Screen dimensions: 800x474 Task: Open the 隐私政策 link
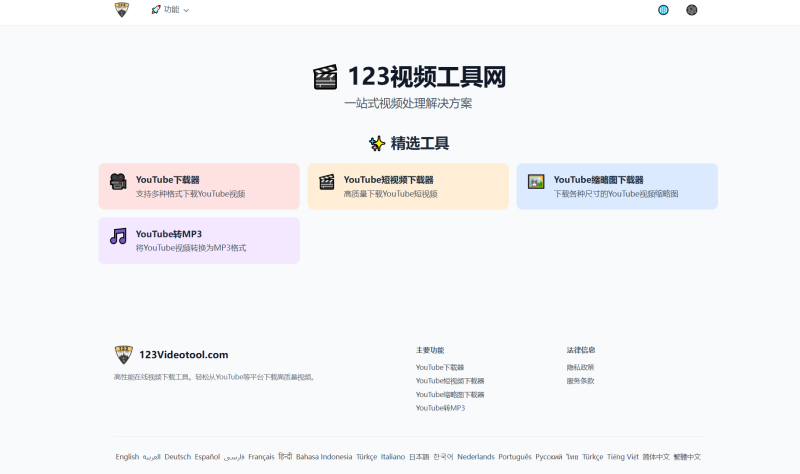pyautogui.click(x=580, y=367)
